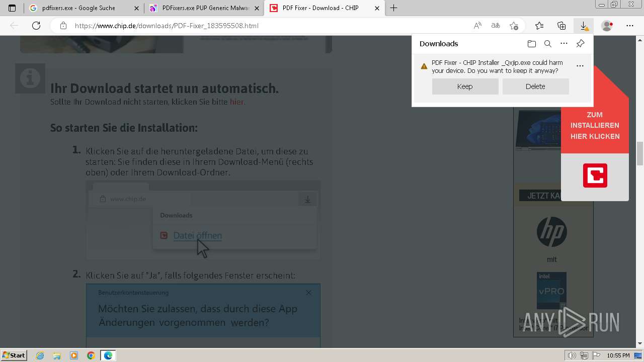Pin the Downloads panel
The image size is (644, 362).
580,44
